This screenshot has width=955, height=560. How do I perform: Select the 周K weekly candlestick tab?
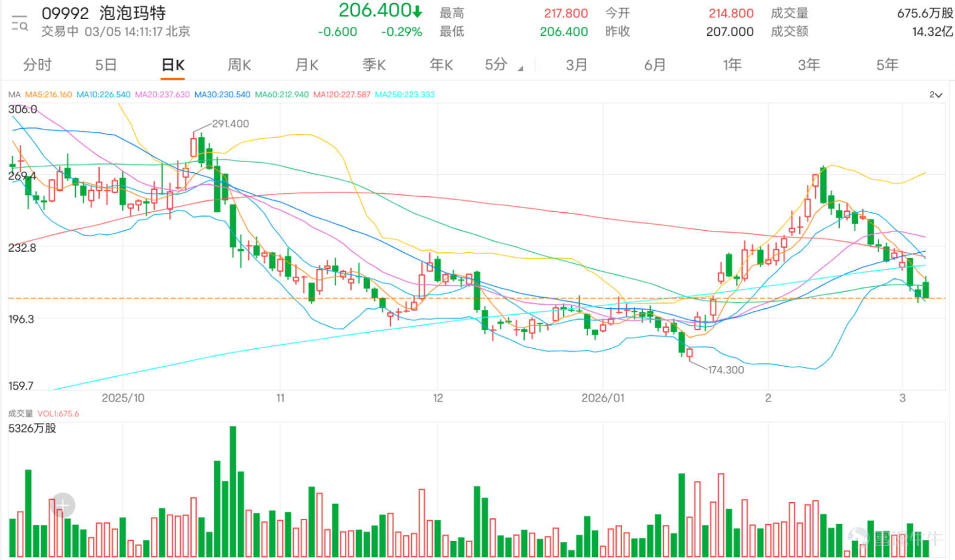point(240,64)
